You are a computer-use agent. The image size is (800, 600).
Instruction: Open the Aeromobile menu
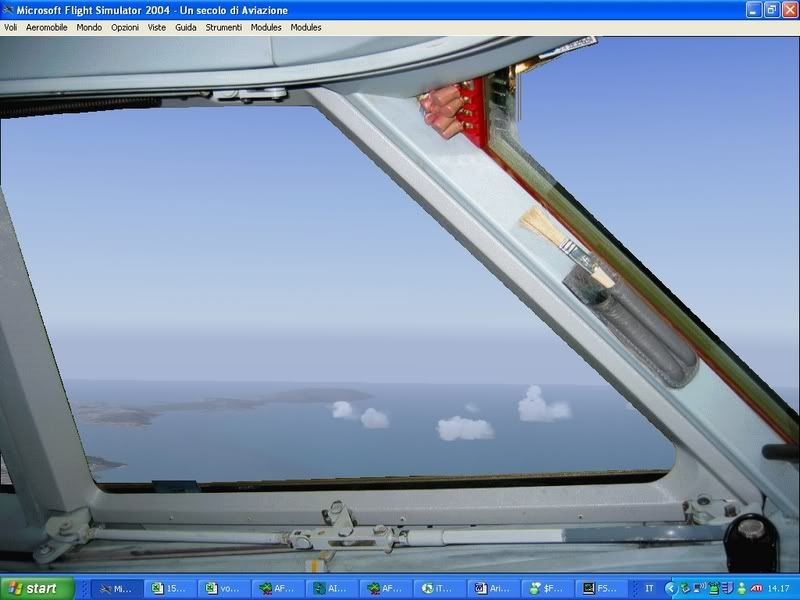[46, 28]
